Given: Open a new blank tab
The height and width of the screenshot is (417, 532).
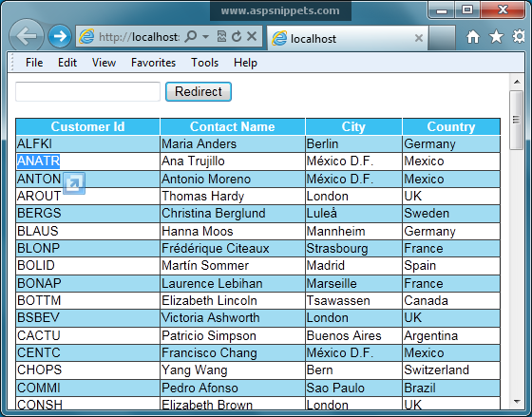Looking at the screenshot, I should (x=442, y=38).
